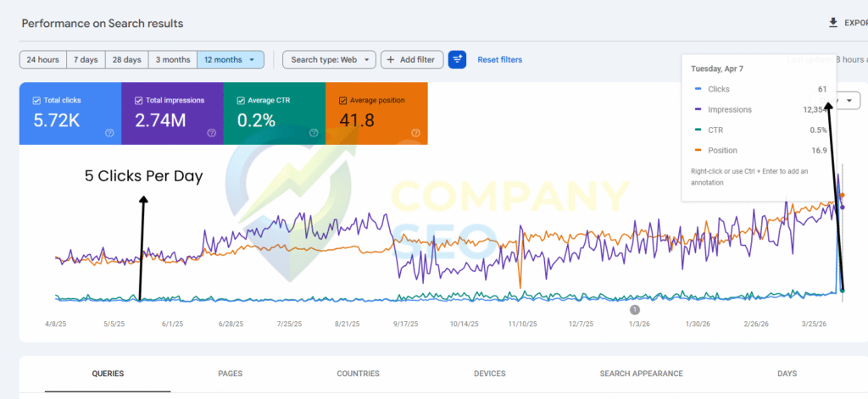Open help icon on Total clicks card
Image resolution: width=868 pixels, height=399 pixels.
pyautogui.click(x=109, y=133)
